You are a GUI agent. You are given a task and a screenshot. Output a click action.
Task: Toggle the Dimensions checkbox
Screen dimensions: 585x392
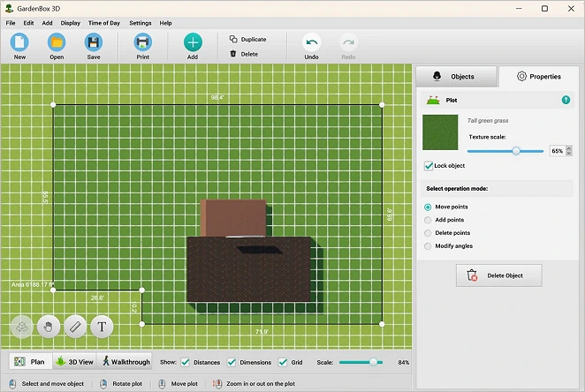tap(232, 362)
